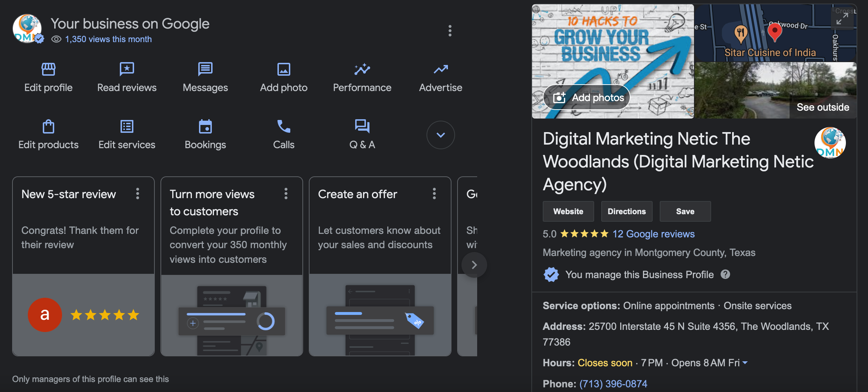The height and width of the screenshot is (392, 868).
Task: Click the Save button
Action: point(685,211)
